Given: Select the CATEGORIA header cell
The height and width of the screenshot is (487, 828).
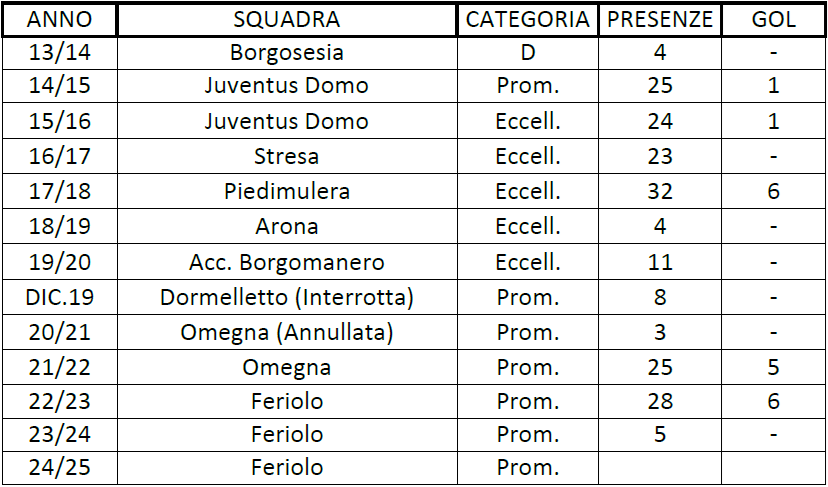Looking at the screenshot, I should click(528, 20).
